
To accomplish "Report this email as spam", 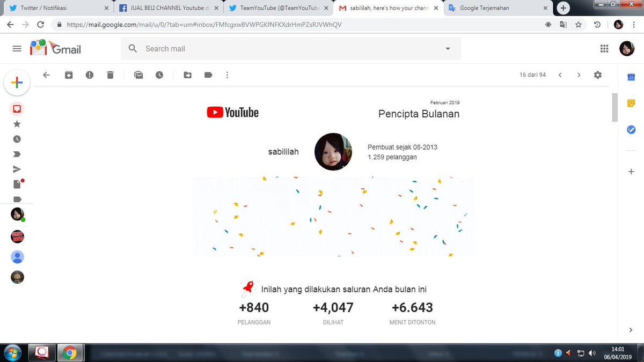I will coord(90,75).
